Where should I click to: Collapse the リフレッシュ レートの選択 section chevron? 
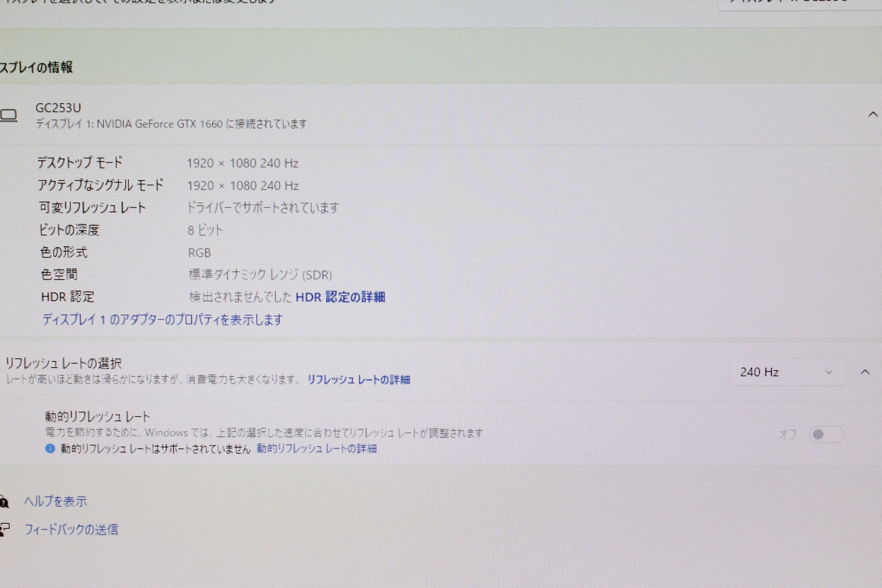click(x=865, y=372)
